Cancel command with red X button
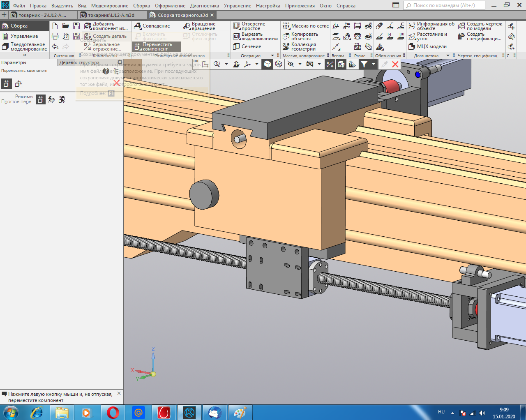 pyautogui.click(x=395, y=64)
